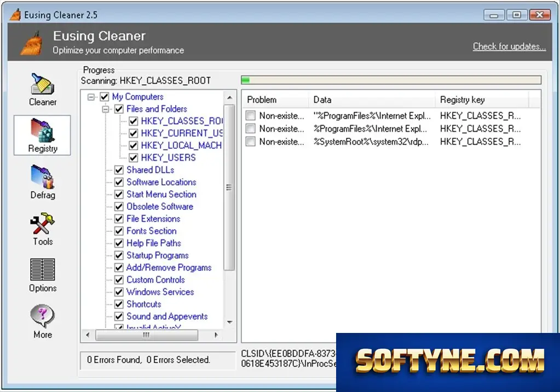The height and width of the screenshot is (392, 560).
Task: Select the Windows Services tree item
Action: [x=160, y=292]
